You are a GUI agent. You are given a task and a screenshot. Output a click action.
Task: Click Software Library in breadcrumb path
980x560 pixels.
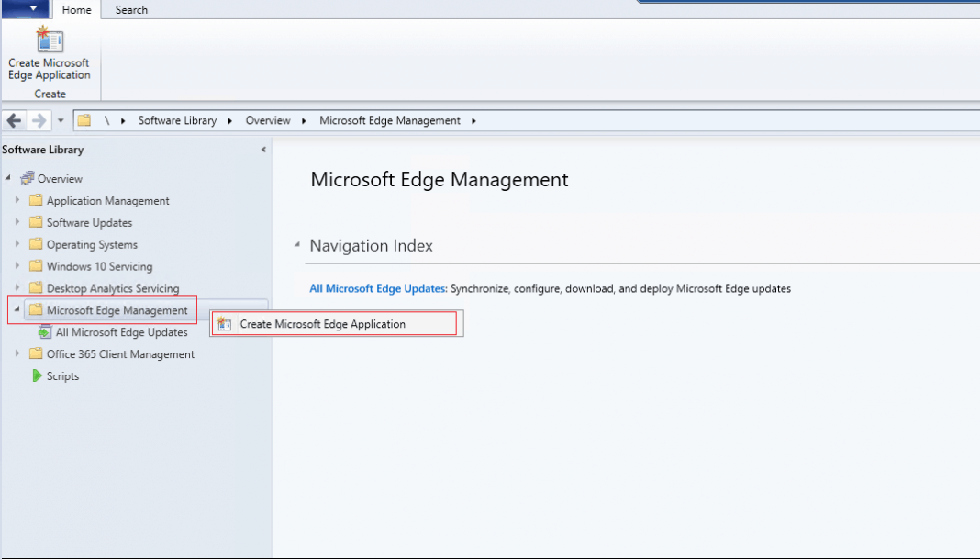[x=177, y=121]
